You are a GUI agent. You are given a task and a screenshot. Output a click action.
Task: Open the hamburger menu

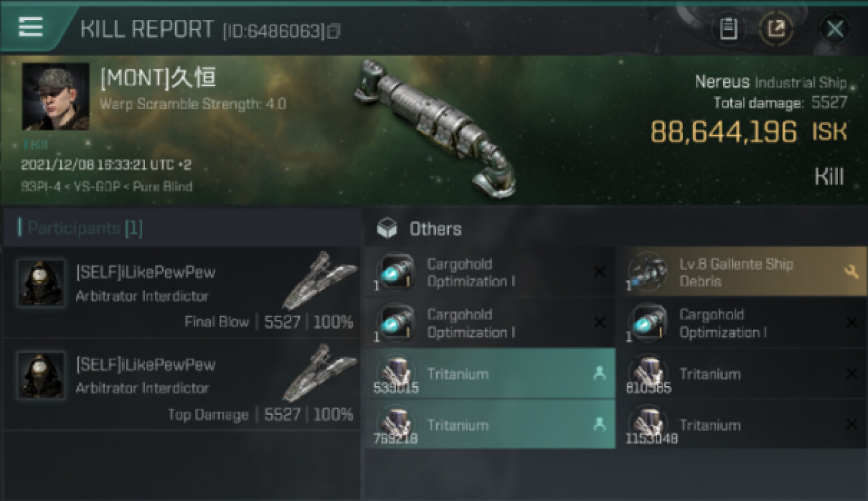coord(31,27)
